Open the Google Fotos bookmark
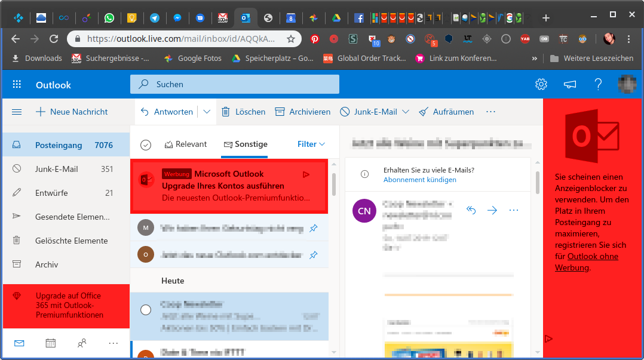 (x=192, y=59)
